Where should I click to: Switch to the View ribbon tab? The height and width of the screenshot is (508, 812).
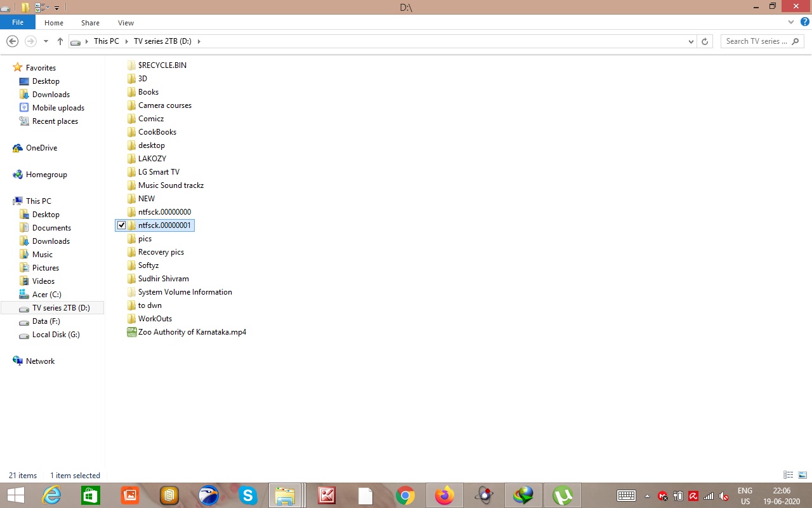125,22
